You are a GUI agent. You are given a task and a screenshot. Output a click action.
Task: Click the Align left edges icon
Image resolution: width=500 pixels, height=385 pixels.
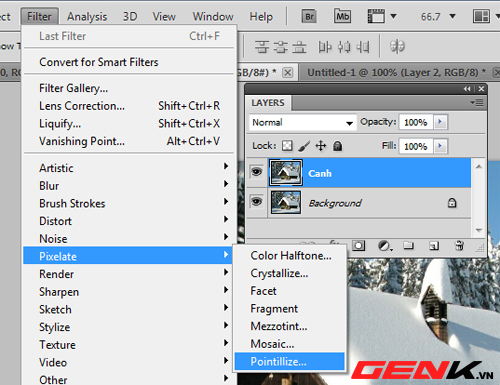point(325,47)
